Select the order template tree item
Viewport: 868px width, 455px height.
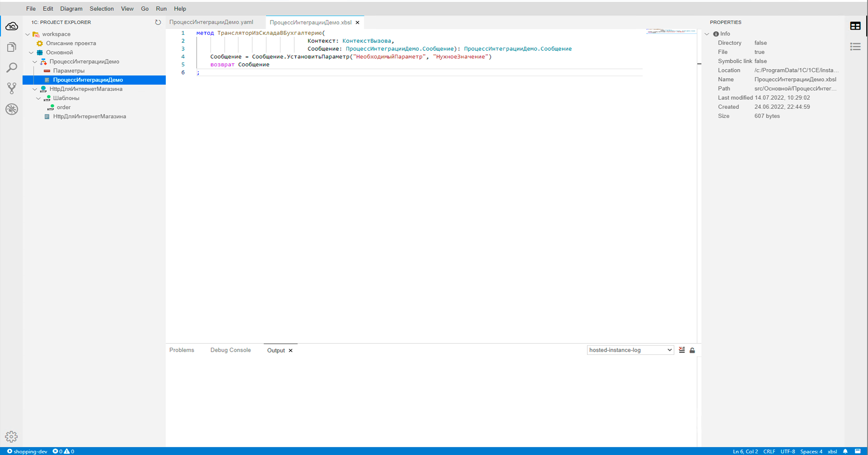63,107
